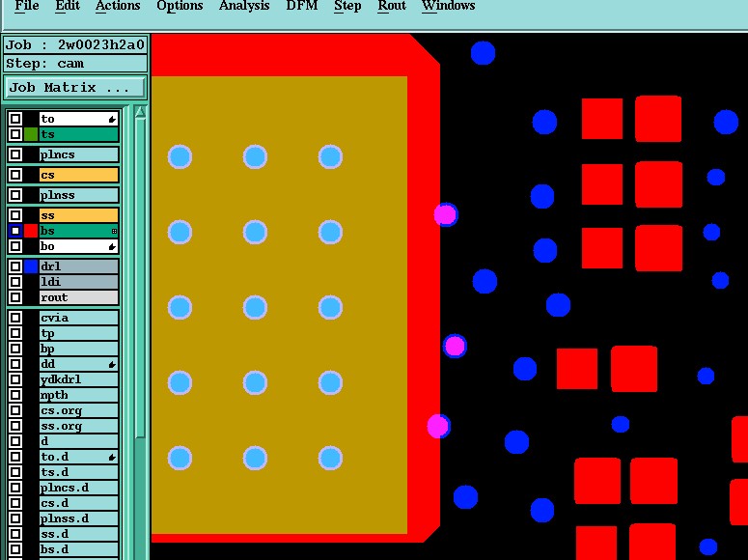Image resolution: width=748 pixels, height=560 pixels.
Task: Toggle the checkbox for layer ss
Action: click(x=15, y=215)
